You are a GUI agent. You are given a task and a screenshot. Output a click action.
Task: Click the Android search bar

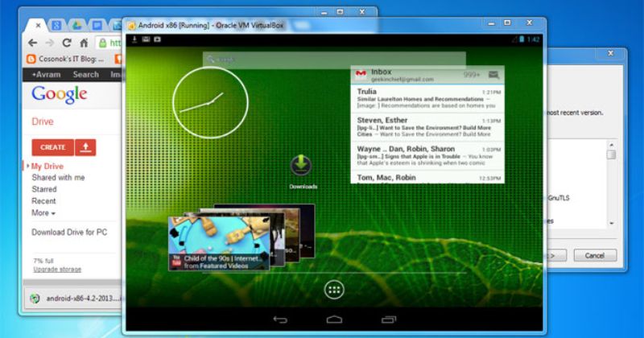[334, 60]
